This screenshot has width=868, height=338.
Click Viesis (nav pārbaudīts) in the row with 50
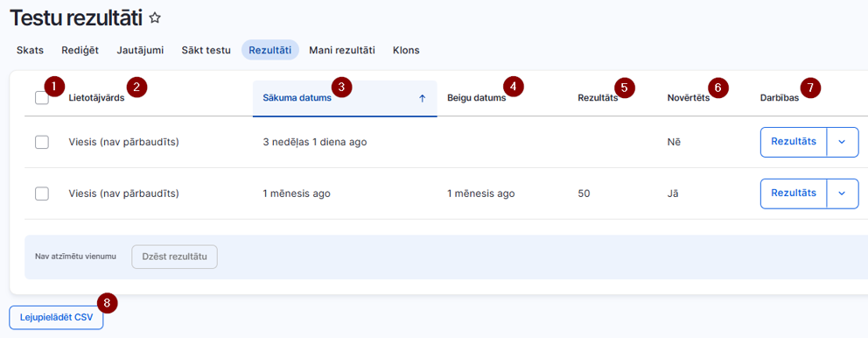pos(124,194)
